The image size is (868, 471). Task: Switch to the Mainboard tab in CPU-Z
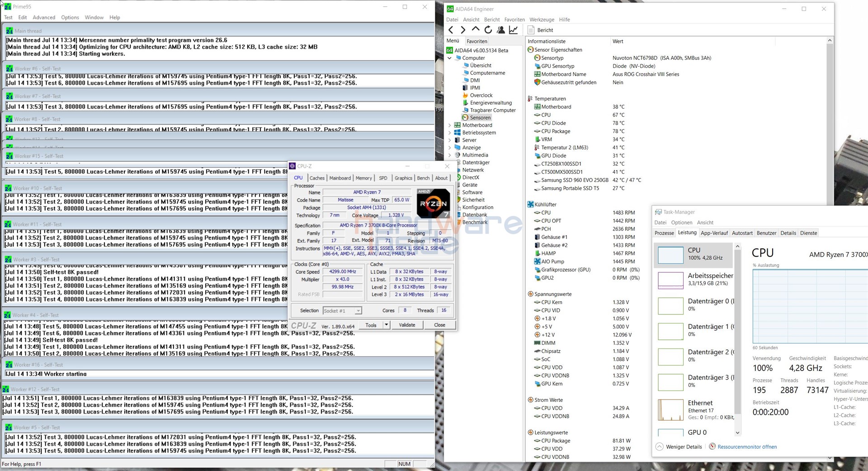coord(340,178)
